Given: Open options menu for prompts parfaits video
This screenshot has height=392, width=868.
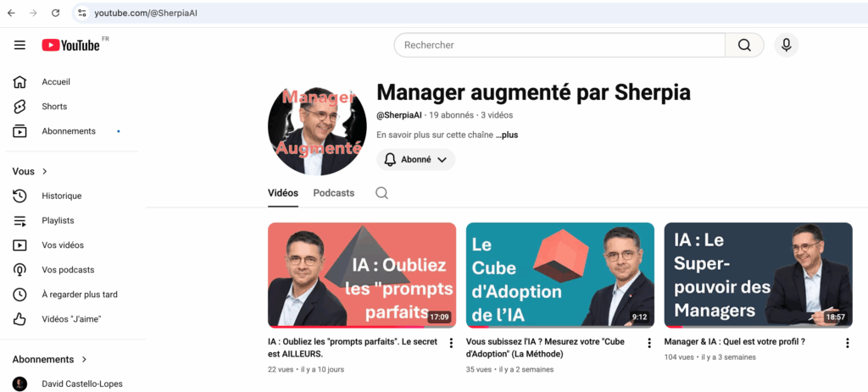Looking at the screenshot, I should click(x=451, y=344).
